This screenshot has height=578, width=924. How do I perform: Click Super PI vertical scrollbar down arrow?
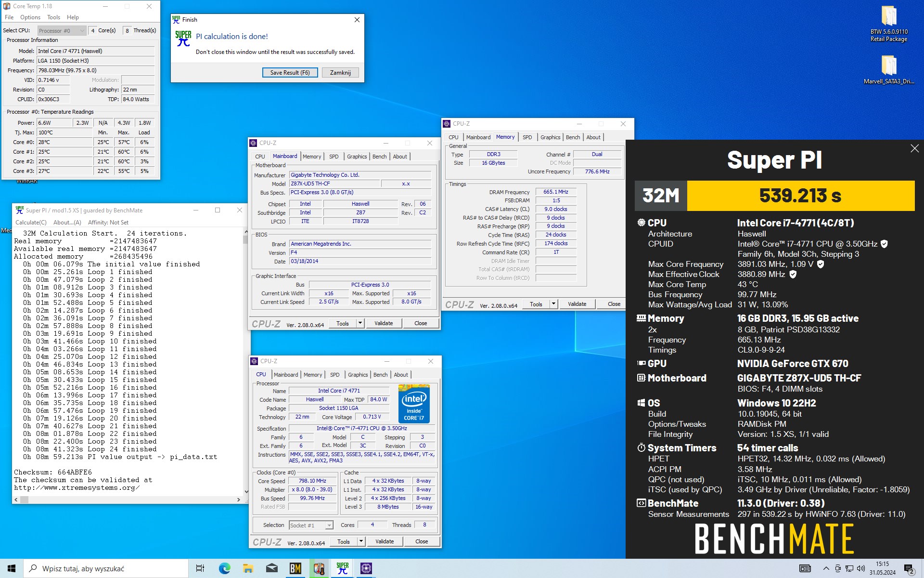click(x=246, y=492)
